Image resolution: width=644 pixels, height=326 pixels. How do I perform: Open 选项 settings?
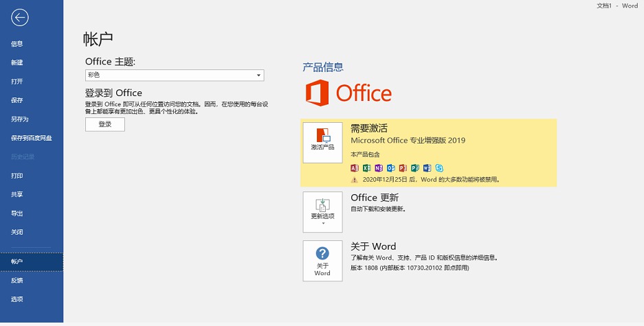coord(17,299)
